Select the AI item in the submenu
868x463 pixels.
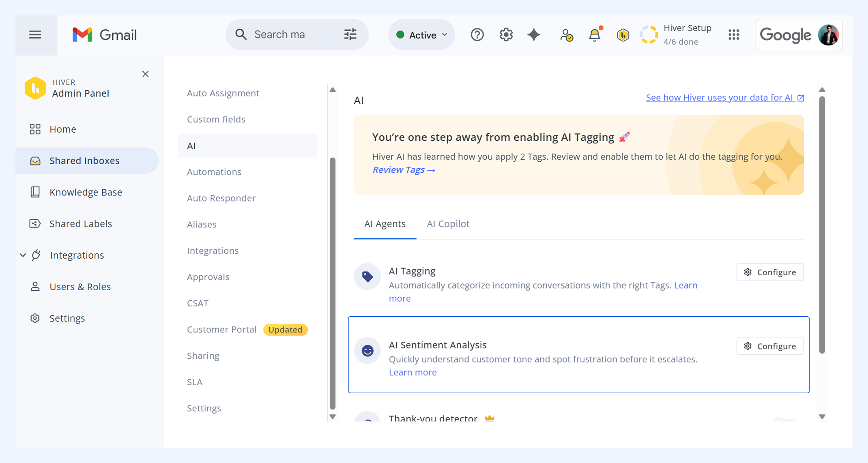coord(247,146)
